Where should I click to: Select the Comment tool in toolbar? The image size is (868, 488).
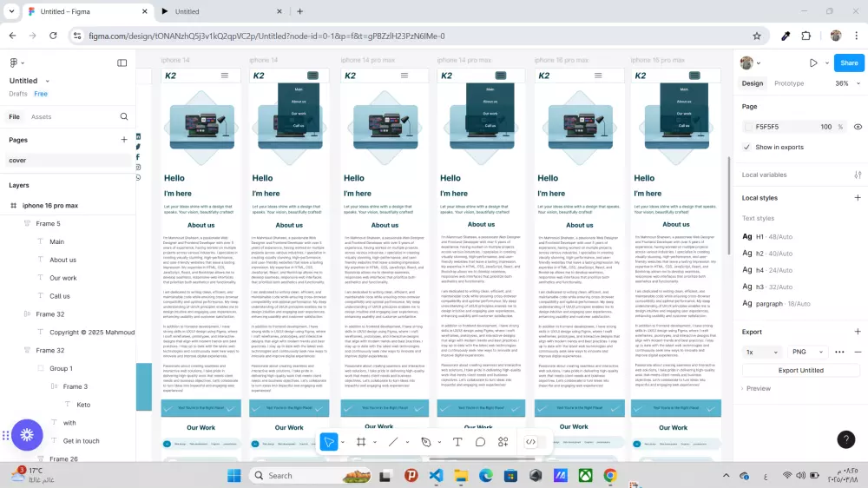(x=480, y=442)
